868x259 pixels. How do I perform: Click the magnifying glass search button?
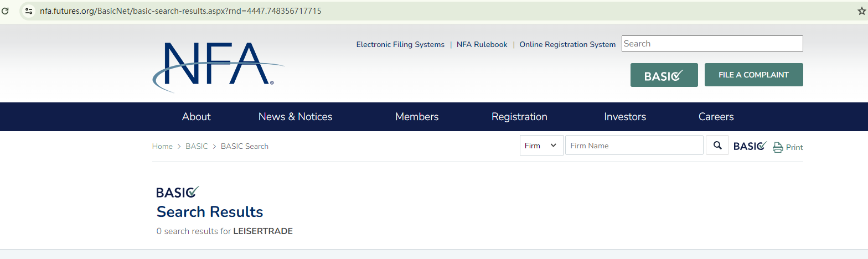tap(717, 146)
